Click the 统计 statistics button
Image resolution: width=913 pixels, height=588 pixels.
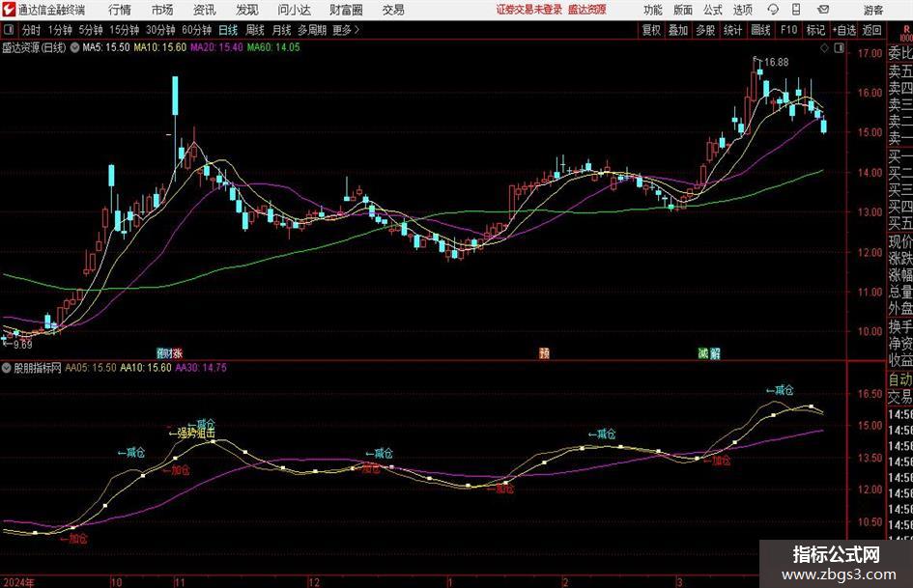click(732, 30)
